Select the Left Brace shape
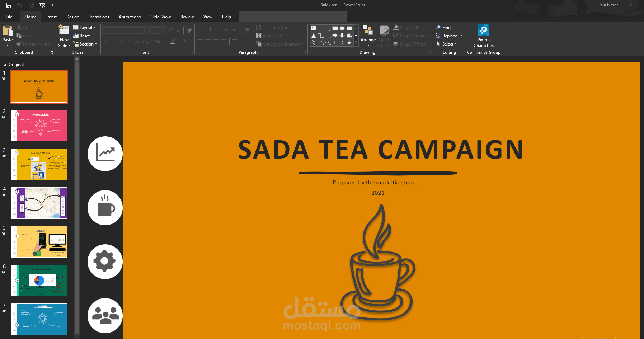Screen dimensions: 644x339 (335, 43)
